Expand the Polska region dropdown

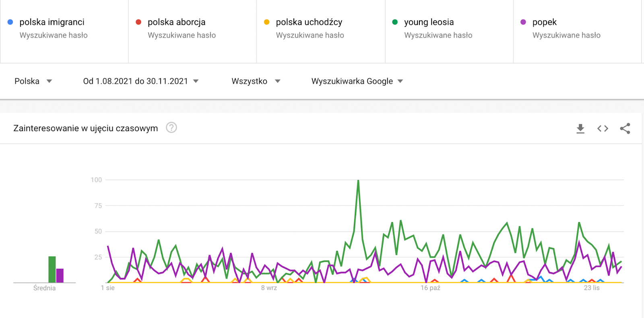pos(33,81)
